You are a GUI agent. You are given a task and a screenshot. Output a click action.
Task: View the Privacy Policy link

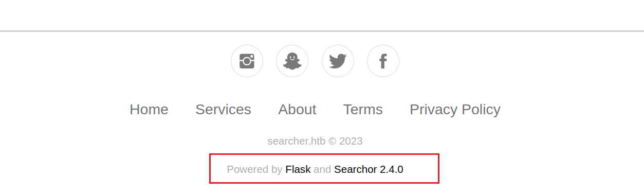455,110
